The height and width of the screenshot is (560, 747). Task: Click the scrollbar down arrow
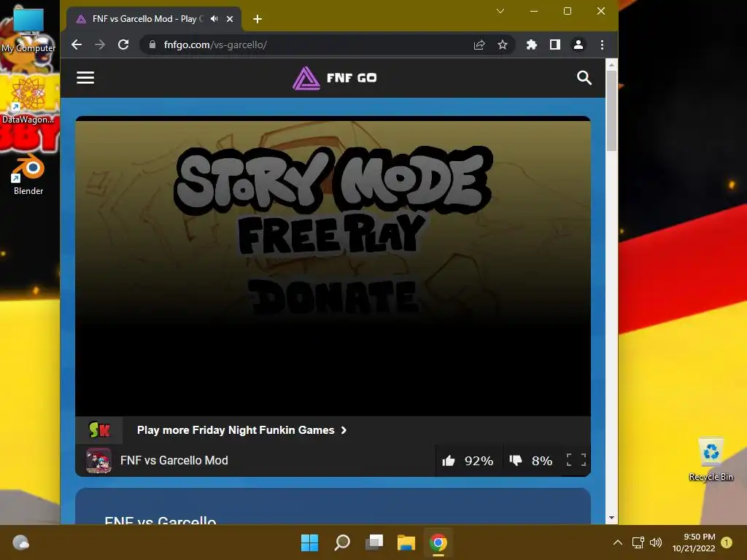pyautogui.click(x=612, y=518)
